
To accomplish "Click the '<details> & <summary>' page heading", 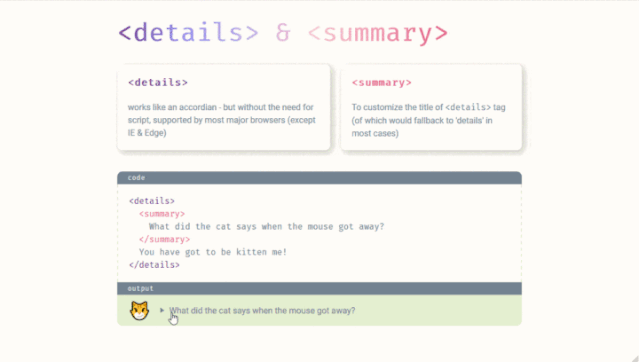I will pos(283,33).
